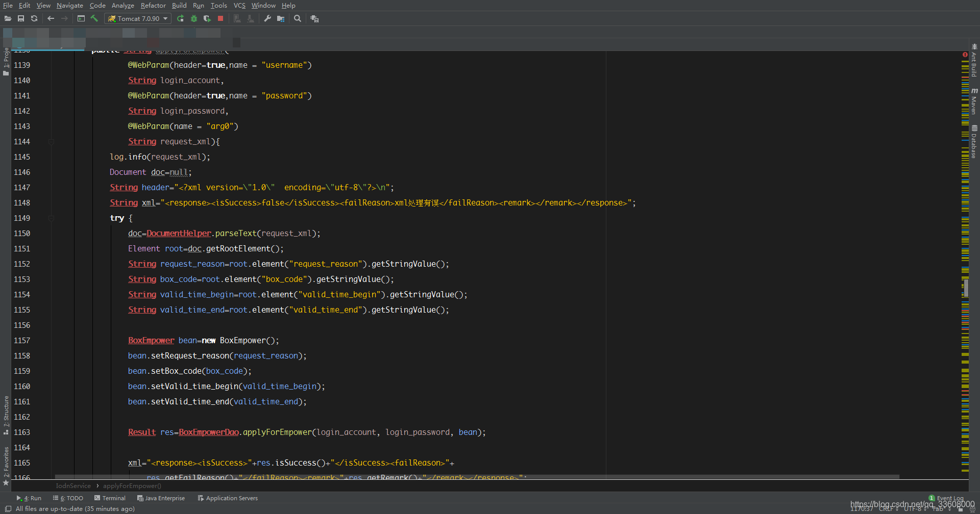Click the Open folder toolbar icon
Viewport: 980px width, 514px height.
pyautogui.click(x=8, y=18)
